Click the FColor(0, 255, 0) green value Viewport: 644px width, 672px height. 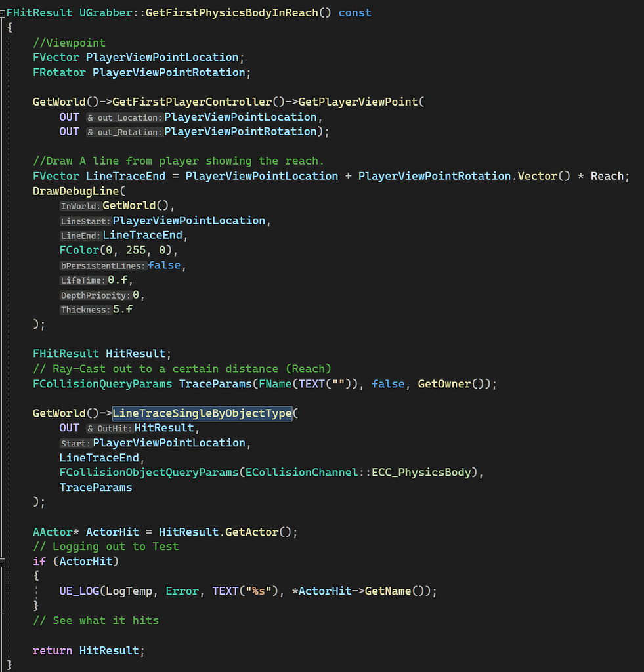[x=136, y=250]
